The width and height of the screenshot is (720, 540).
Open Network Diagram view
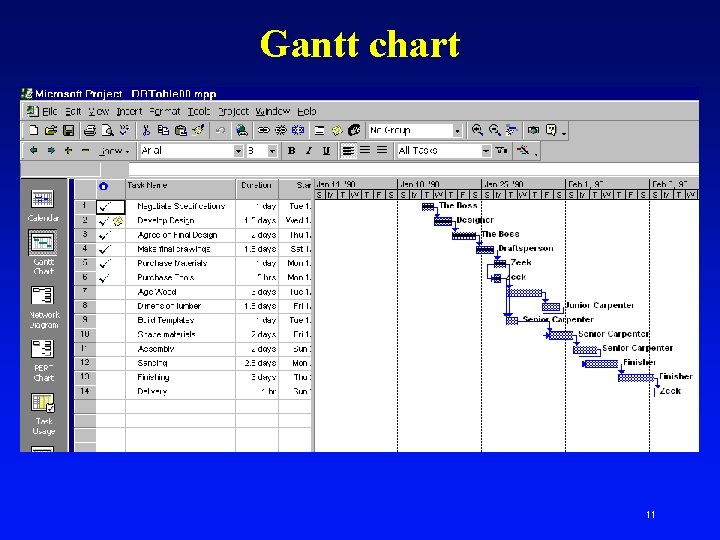(x=43, y=307)
